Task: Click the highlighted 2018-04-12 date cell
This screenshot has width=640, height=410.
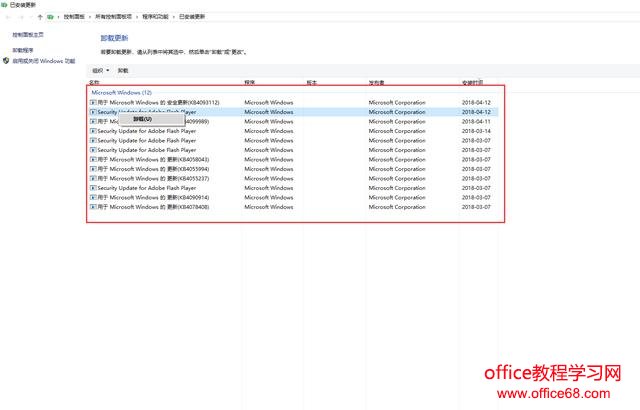Action: pyautogui.click(x=476, y=112)
